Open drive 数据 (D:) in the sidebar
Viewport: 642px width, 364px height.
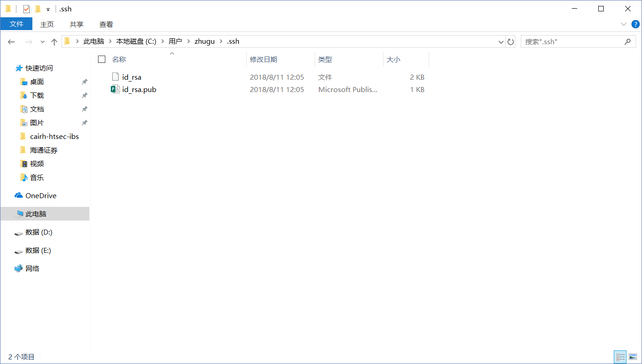click(39, 232)
